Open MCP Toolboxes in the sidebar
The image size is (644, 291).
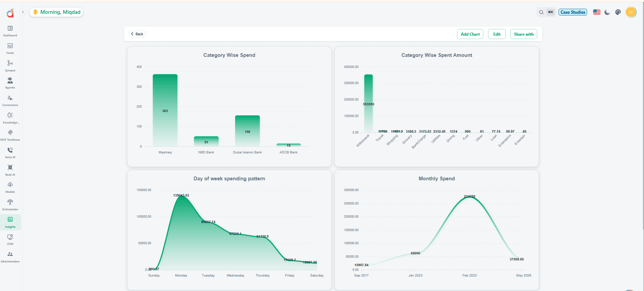coord(10,135)
